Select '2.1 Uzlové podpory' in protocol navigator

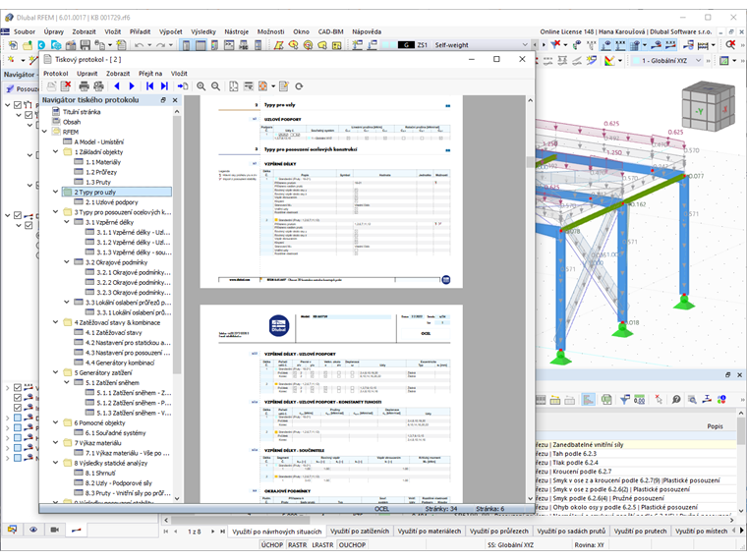(111, 202)
